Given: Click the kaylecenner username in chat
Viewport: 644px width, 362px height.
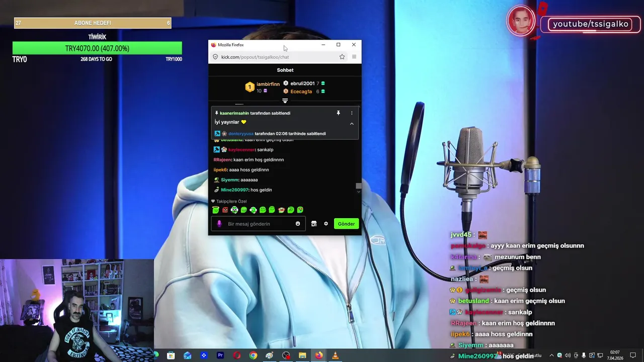Looking at the screenshot, I should coord(241,150).
